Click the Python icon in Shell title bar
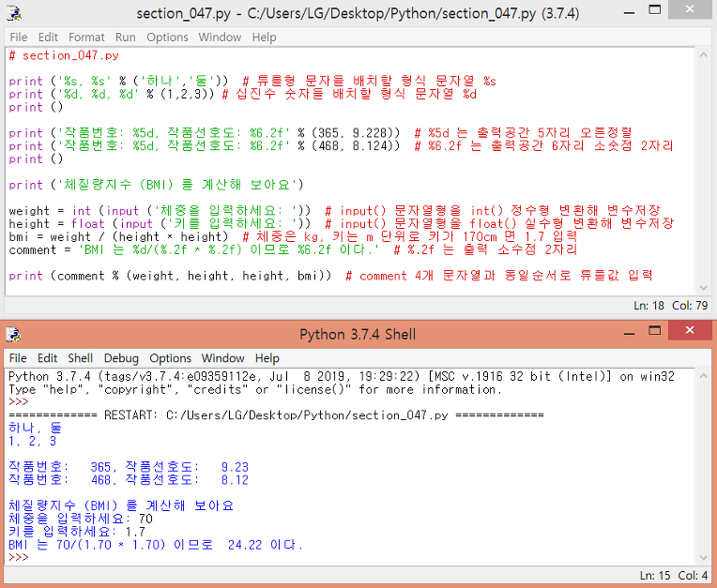Viewport: 717px width, 588px height. click(14, 335)
